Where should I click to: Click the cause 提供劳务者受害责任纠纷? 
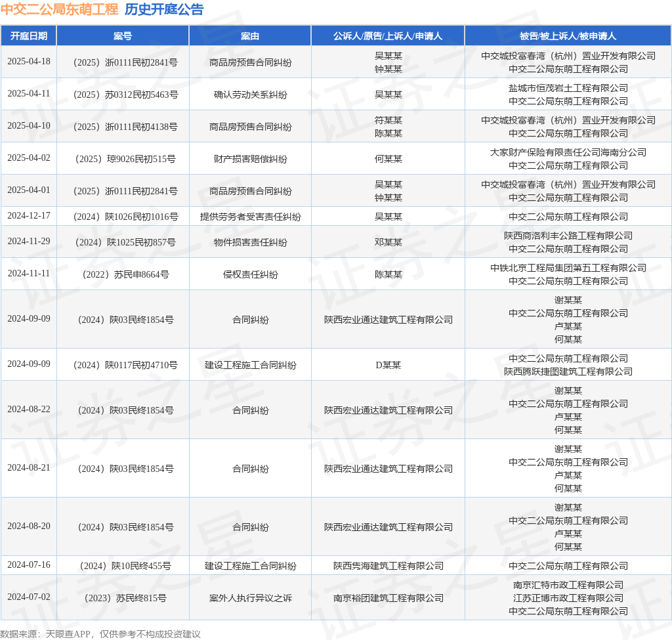point(250,217)
